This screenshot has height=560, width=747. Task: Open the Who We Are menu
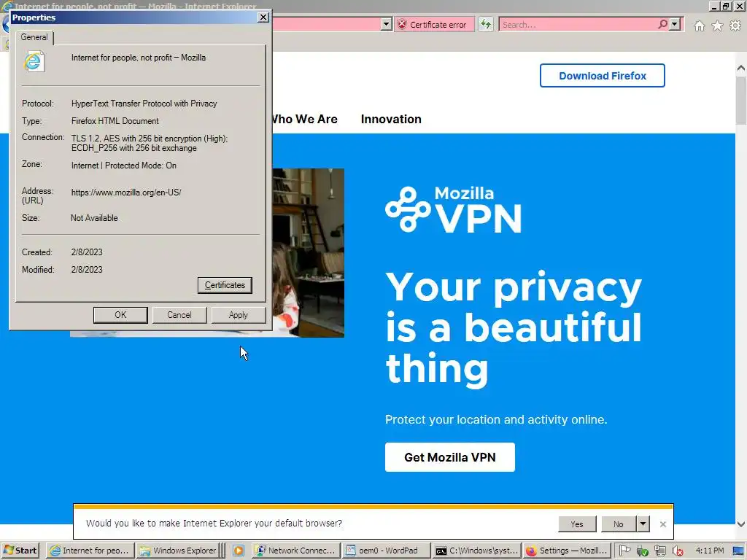coord(304,119)
